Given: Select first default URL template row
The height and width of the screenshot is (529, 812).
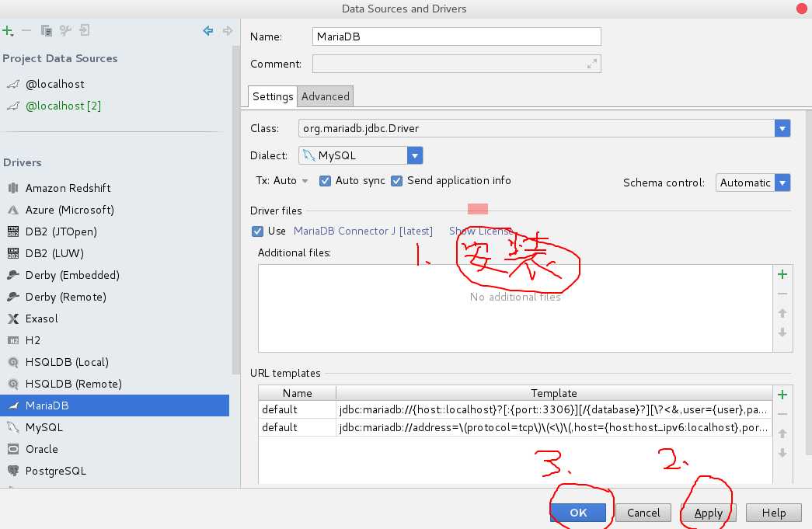Looking at the screenshot, I should pos(515,409).
